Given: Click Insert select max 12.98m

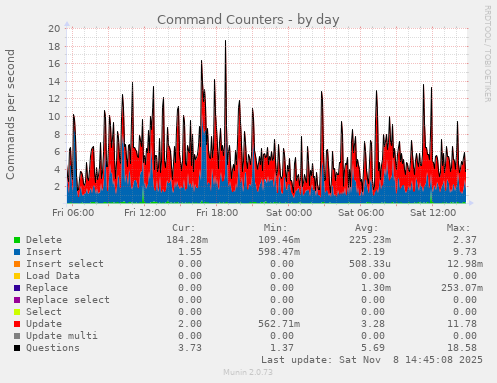Looking at the screenshot, I should 465,264.
